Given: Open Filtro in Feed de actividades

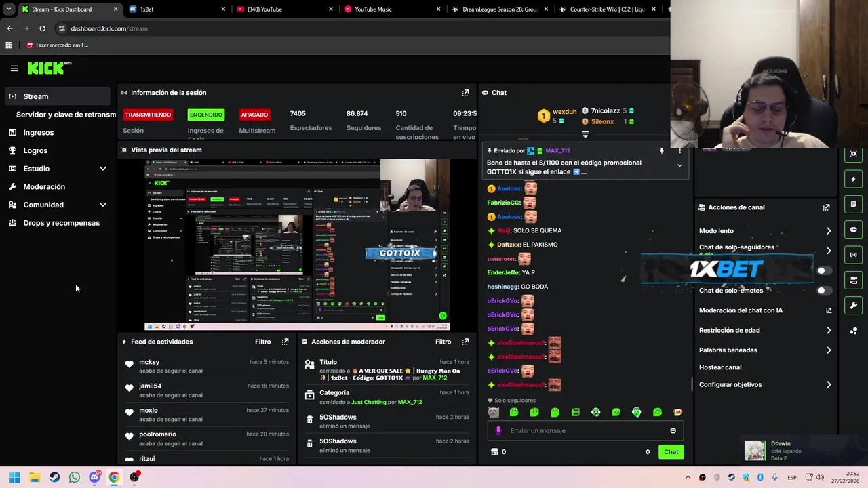Looking at the screenshot, I should 262,342.
